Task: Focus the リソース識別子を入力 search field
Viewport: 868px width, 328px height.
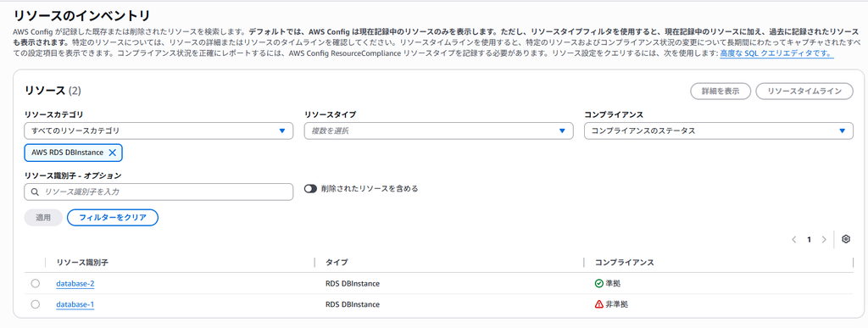Action: (x=159, y=192)
